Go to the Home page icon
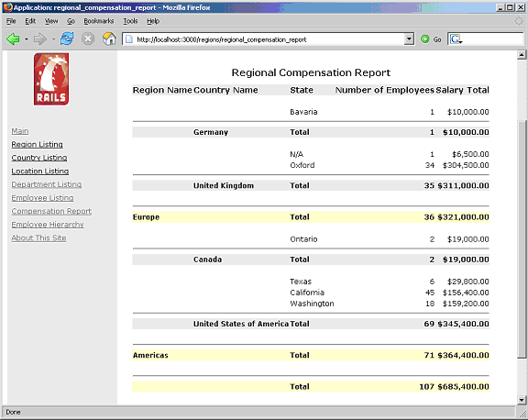 109,39
